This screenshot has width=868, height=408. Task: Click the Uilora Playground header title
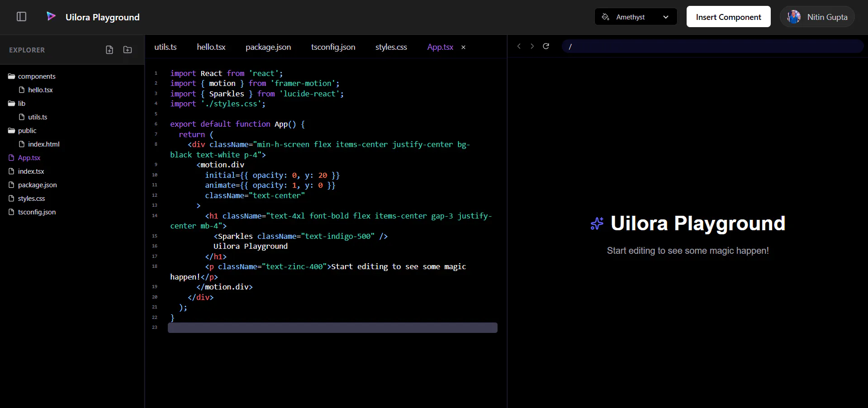[103, 17]
